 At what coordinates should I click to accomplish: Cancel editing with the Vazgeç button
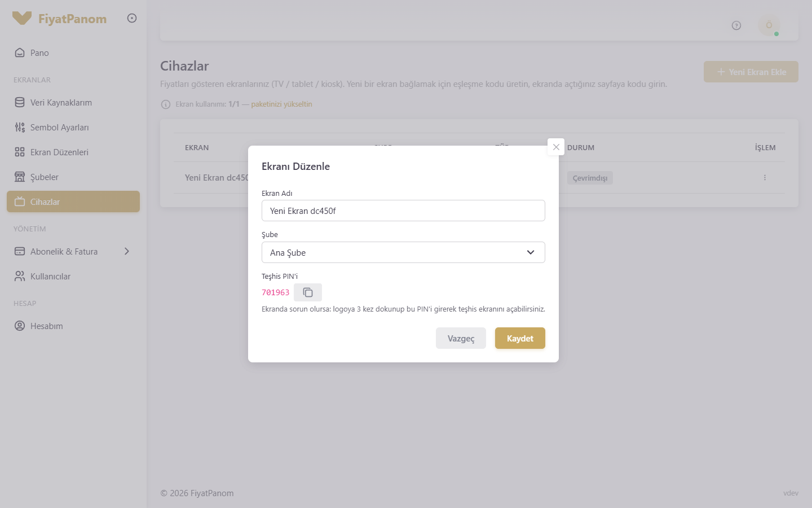[x=461, y=338]
